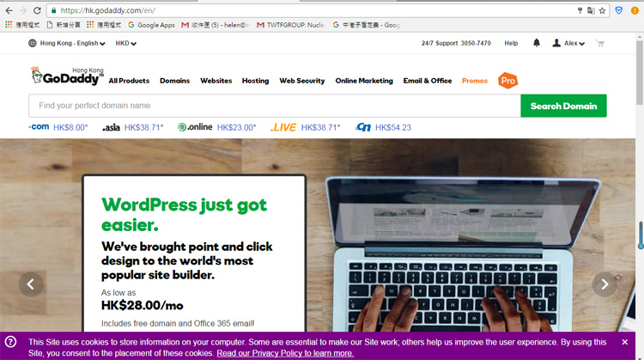This screenshot has width=644, height=360.
Task: Click the browser back arrow
Action: [9, 10]
